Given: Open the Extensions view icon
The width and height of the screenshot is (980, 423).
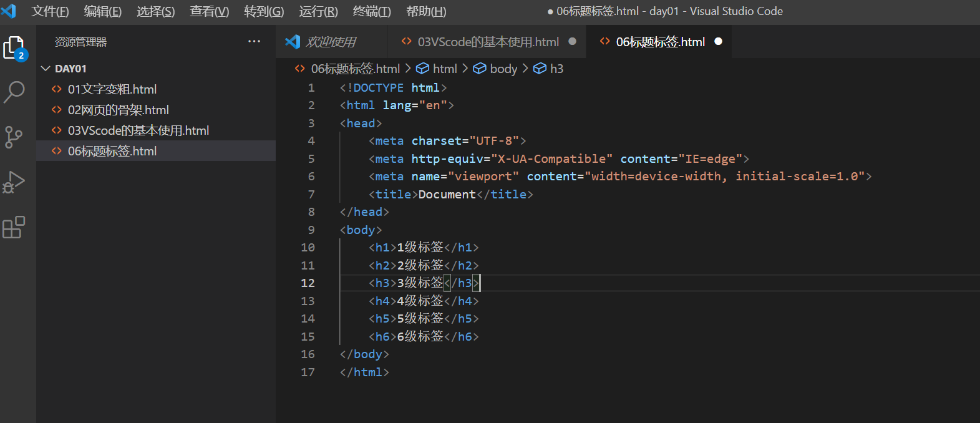Looking at the screenshot, I should click(14, 227).
